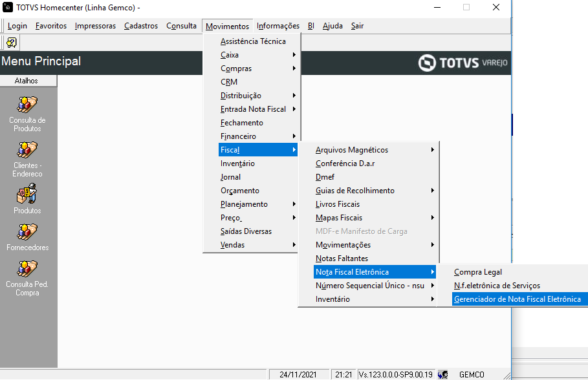Click the Movimentos menu
This screenshot has height=380, width=588.
pos(227,26)
